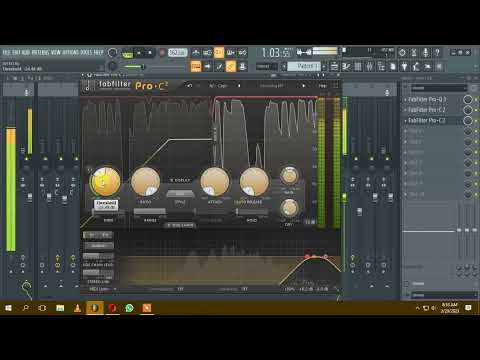Viewport: 480px width, 360px height.
Task: Click the Dry knob in Pro-C 2
Action: click(x=289, y=208)
